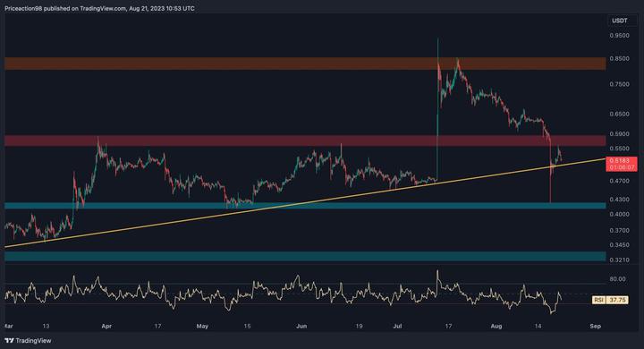Click the 0.4000 price axis label
644x349 pixels.
click(619, 215)
